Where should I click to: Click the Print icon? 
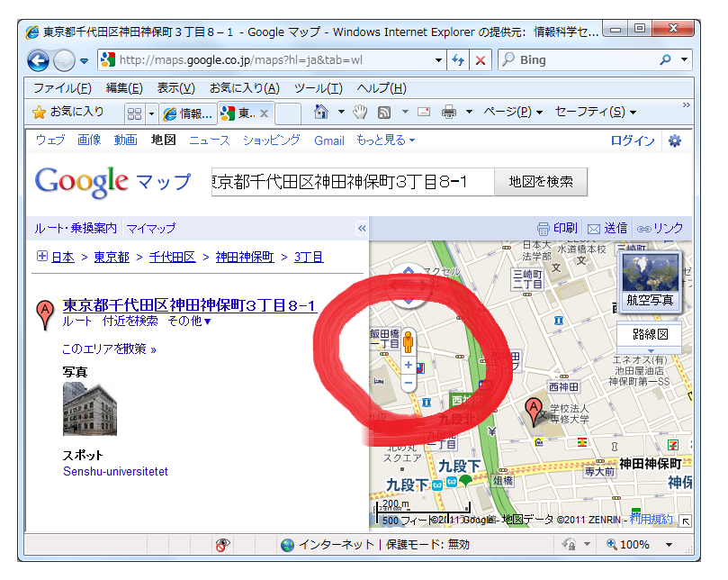pyautogui.click(x=448, y=112)
